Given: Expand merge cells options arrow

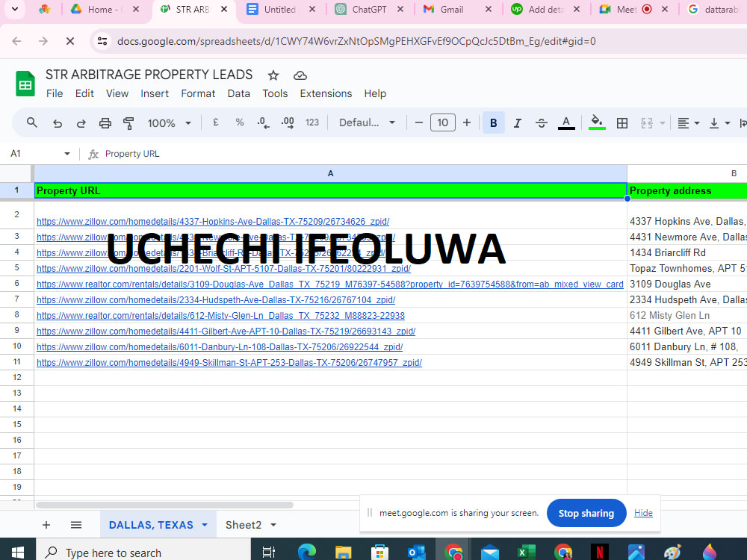Looking at the screenshot, I should (662, 123).
